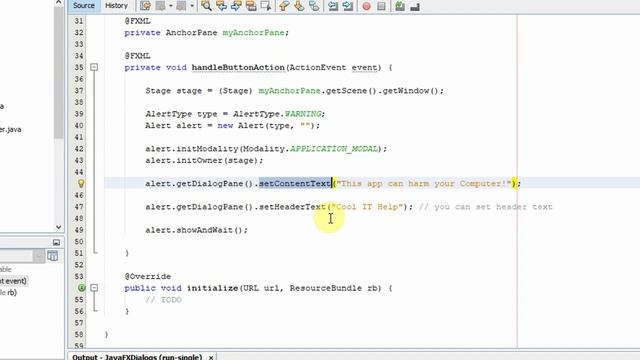Click the Shift Line Left icon
Image resolution: width=640 pixels, height=360 pixels.
(x=333, y=6)
